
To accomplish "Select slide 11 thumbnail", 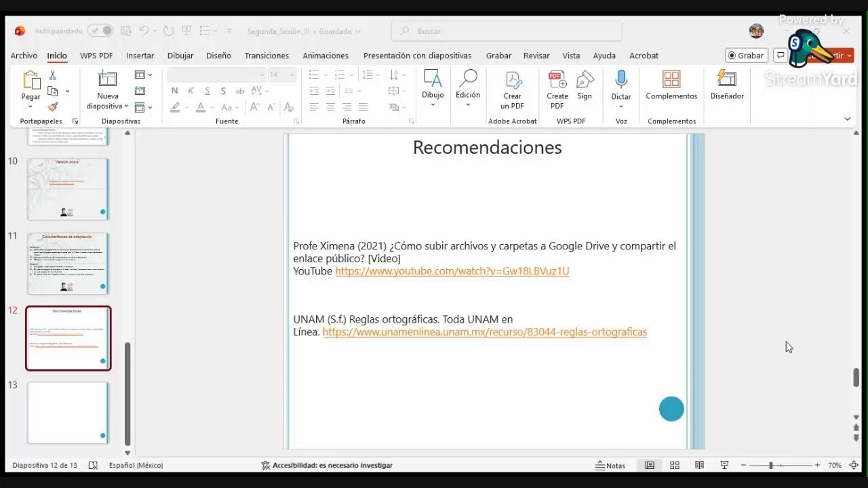I will coord(68,263).
